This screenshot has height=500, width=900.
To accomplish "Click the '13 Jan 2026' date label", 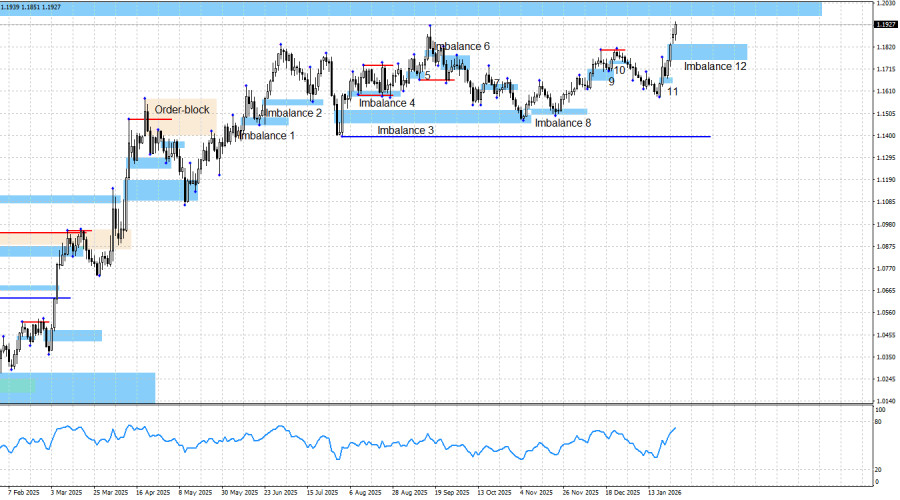I will (x=665, y=493).
